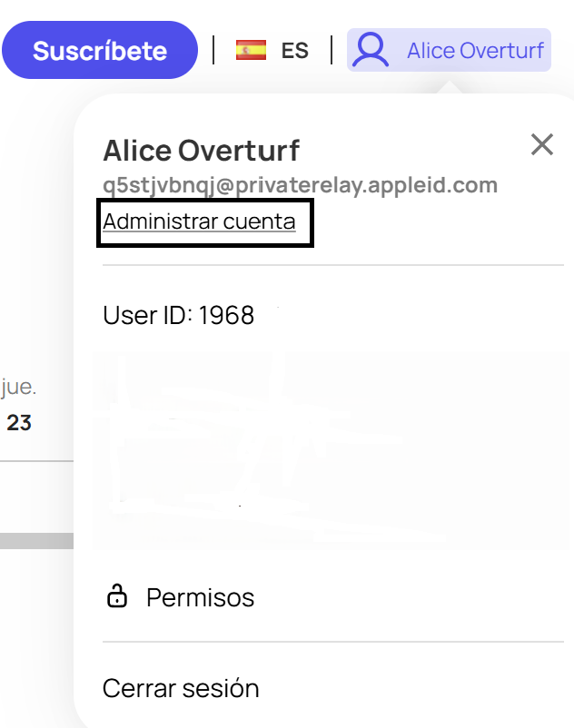574x728 pixels.
Task: Click the Suscríbete button
Action: click(100, 50)
